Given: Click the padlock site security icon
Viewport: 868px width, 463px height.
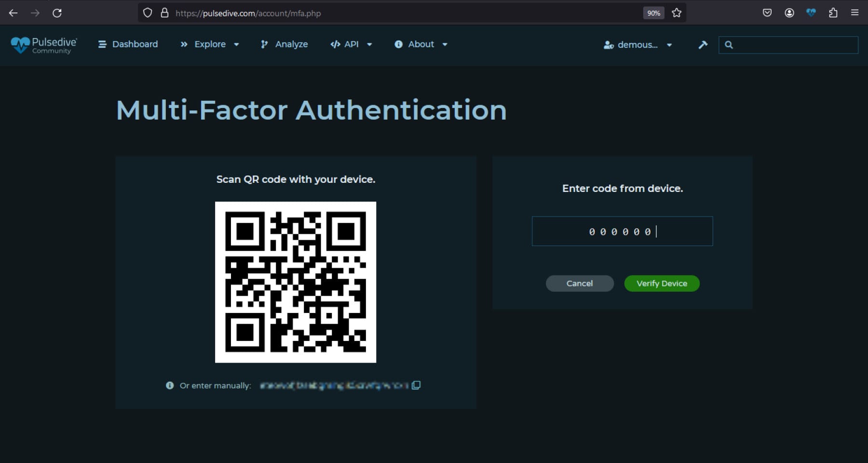Looking at the screenshot, I should point(164,13).
